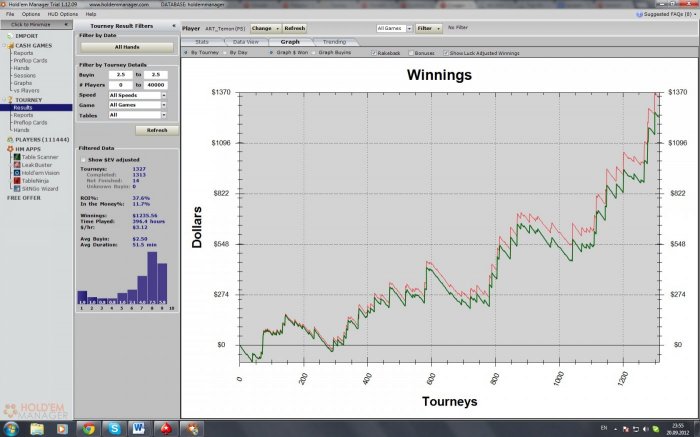Switch to the Trending tab

point(334,42)
